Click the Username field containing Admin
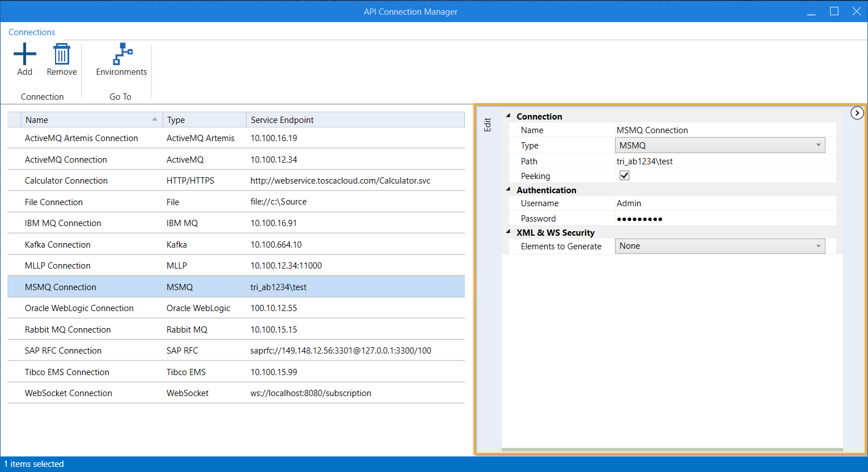The height and width of the screenshot is (472, 868). pos(725,203)
